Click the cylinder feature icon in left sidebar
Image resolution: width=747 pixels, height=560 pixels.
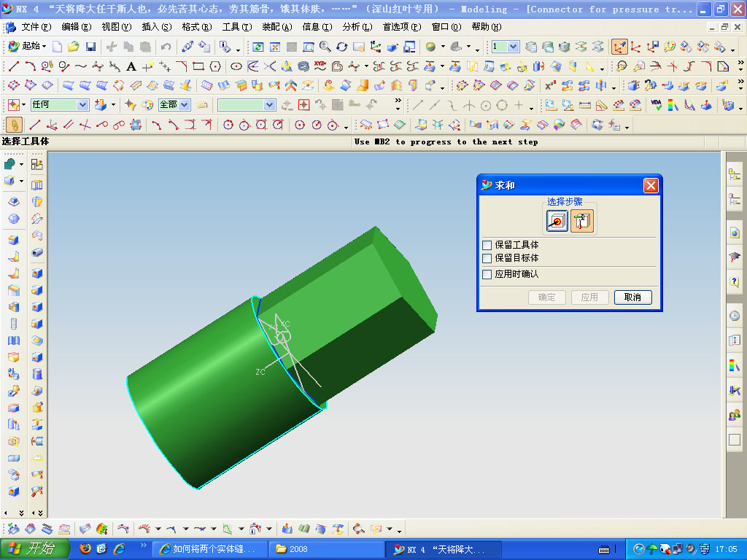(37, 374)
